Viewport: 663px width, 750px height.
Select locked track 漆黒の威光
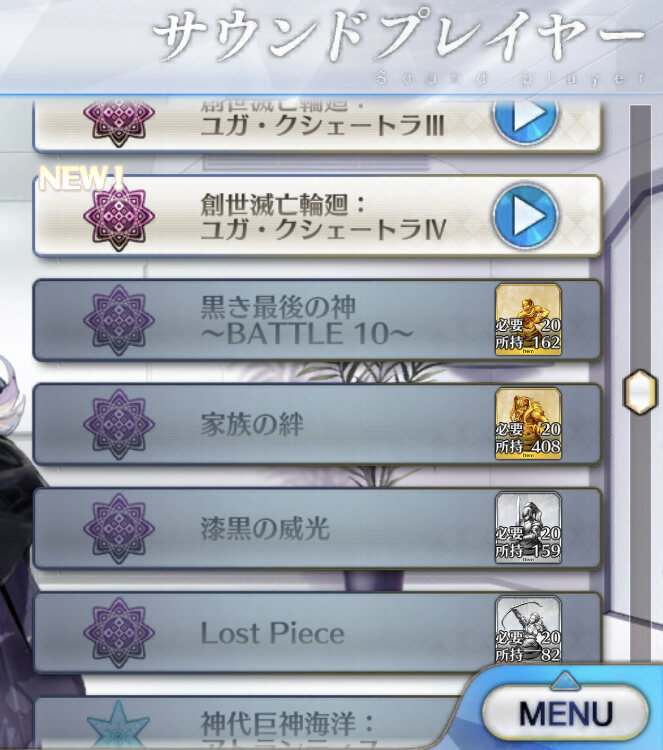[x=317, y=528]
